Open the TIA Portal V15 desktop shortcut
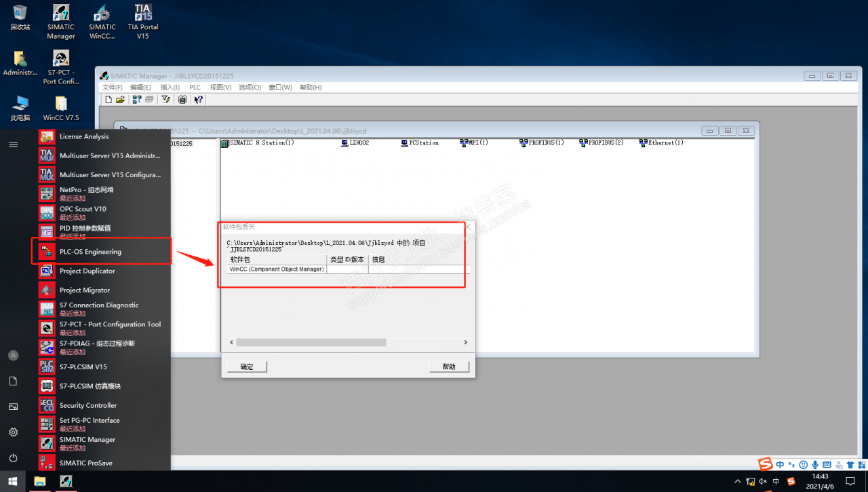This screenshot has height=492, width=868. point(143,22)
